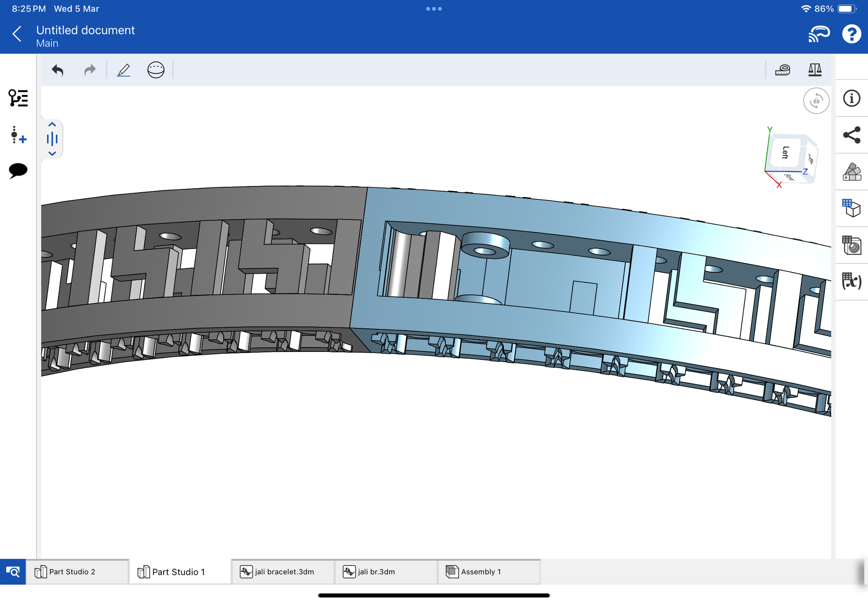Tap the undo arrow in toolbar
Image resolution: width=868 pixels, height=603 pixels.
click(58, 70)
